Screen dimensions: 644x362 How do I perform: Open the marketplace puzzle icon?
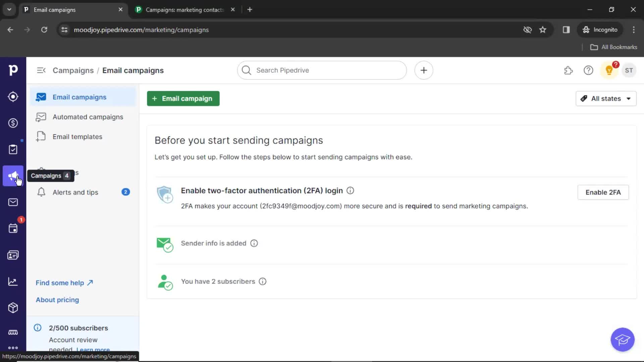568,70
